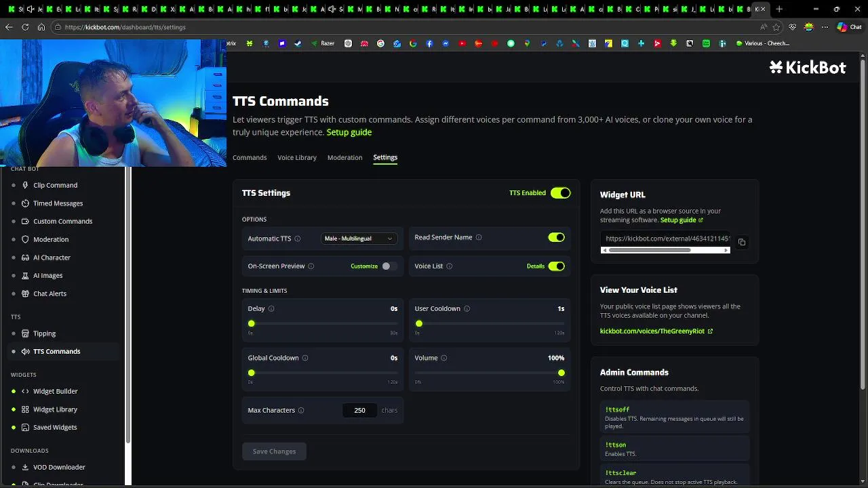
Task: Click the Clip Command sidebar icon
Action: [25, 185]
